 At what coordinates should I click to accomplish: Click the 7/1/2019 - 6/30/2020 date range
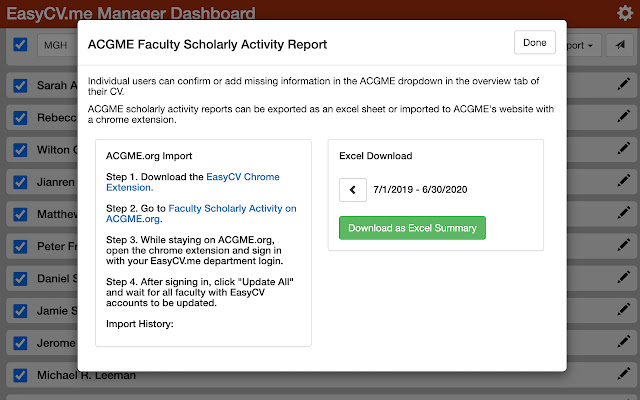(x=420, y=190)
